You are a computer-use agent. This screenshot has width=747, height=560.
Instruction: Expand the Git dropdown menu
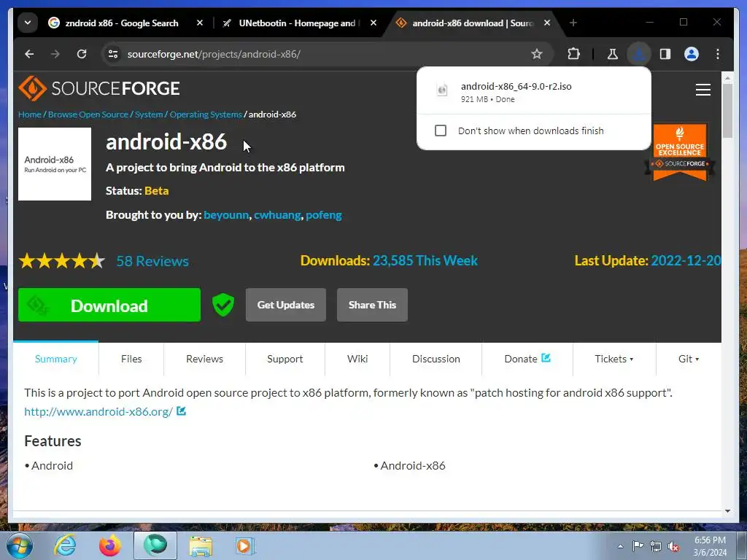689,359
